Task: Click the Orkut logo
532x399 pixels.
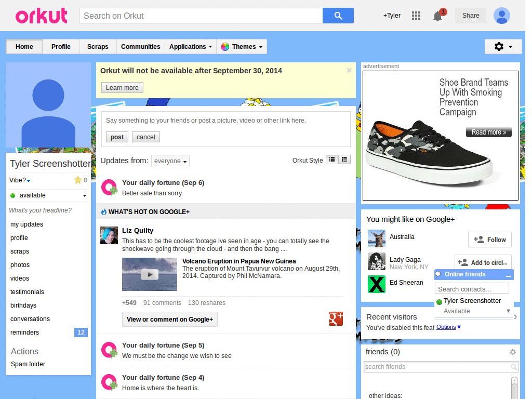Action: tap(42, 16)
